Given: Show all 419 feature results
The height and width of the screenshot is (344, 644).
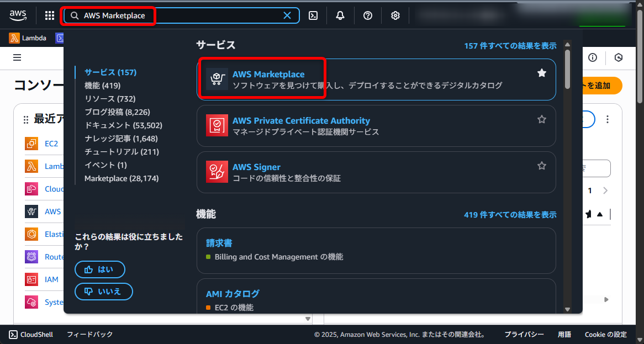Looking at the screenshot, I should click(x=510, y=214).
